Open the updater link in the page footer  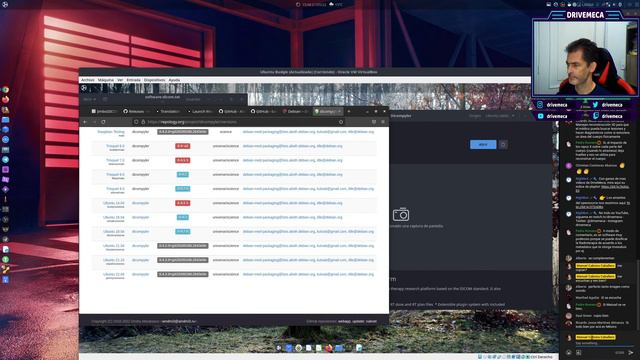pyautogui.click(x=358, y=321)
